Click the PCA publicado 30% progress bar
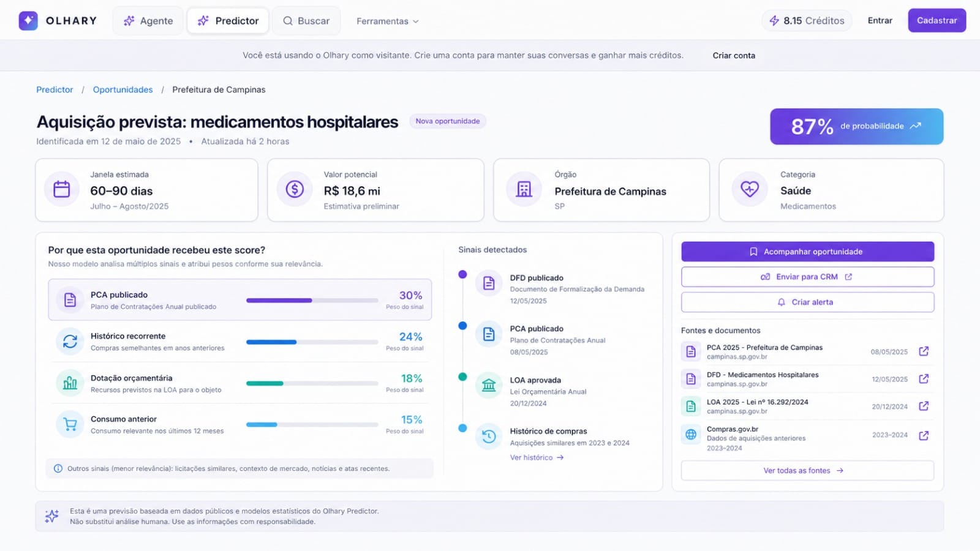Screen dimensions: 980x551 (x=312, y=301)
